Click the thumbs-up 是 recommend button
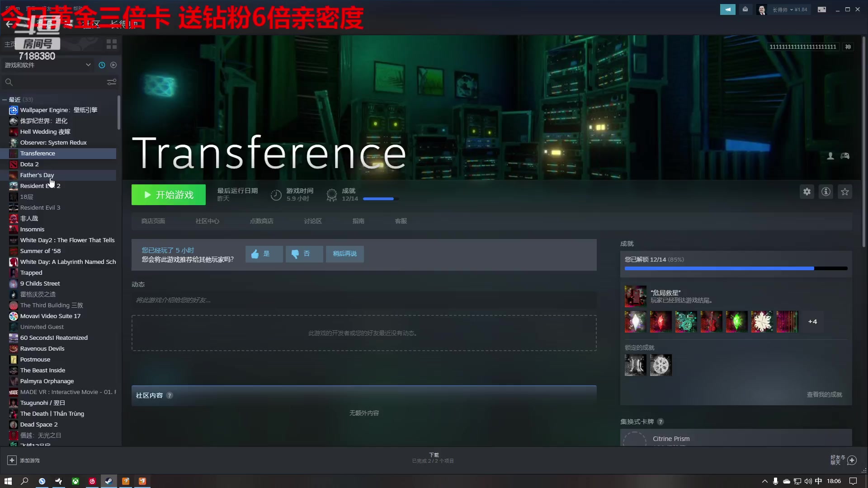The height and width of the screenshot is (488, 868). tap(264, 254)
